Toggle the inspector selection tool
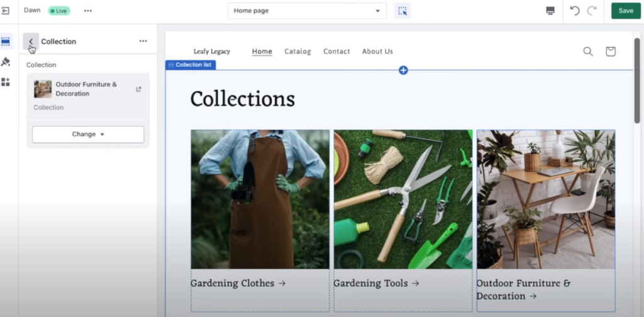 tap(402, 11)
